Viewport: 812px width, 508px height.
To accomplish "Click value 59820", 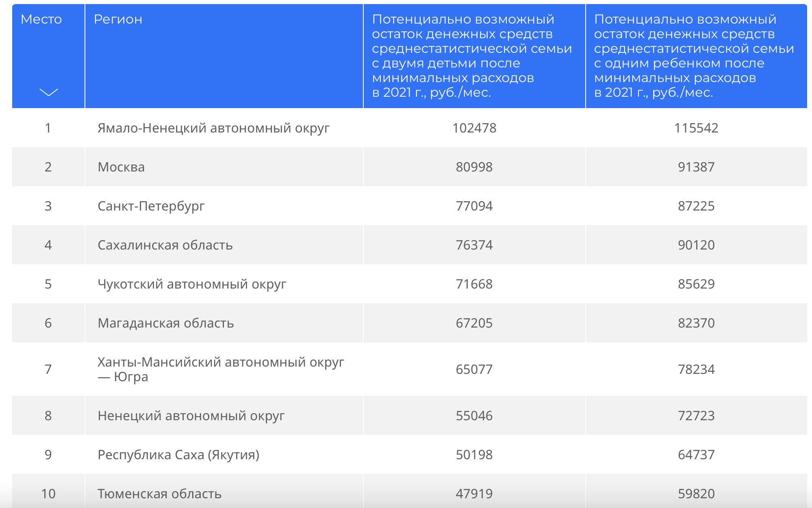I will 696,494.
